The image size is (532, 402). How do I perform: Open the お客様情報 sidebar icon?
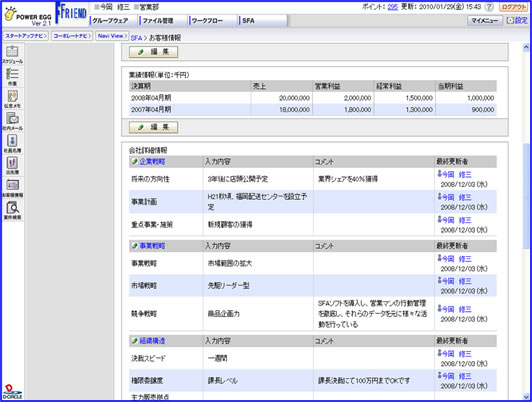point(13,188)
